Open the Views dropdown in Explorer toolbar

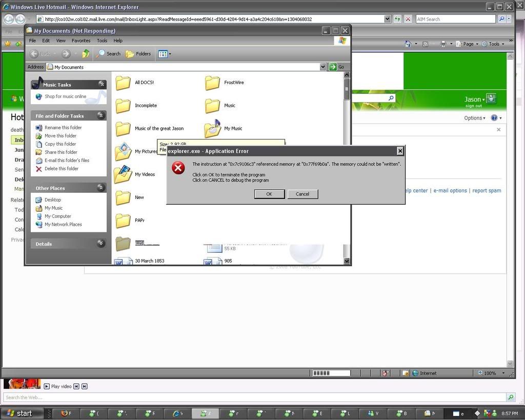click(x=165, y=54)
